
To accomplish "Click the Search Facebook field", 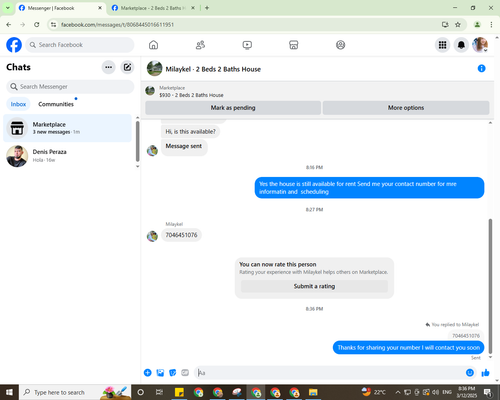I will [x=80, y=45].
